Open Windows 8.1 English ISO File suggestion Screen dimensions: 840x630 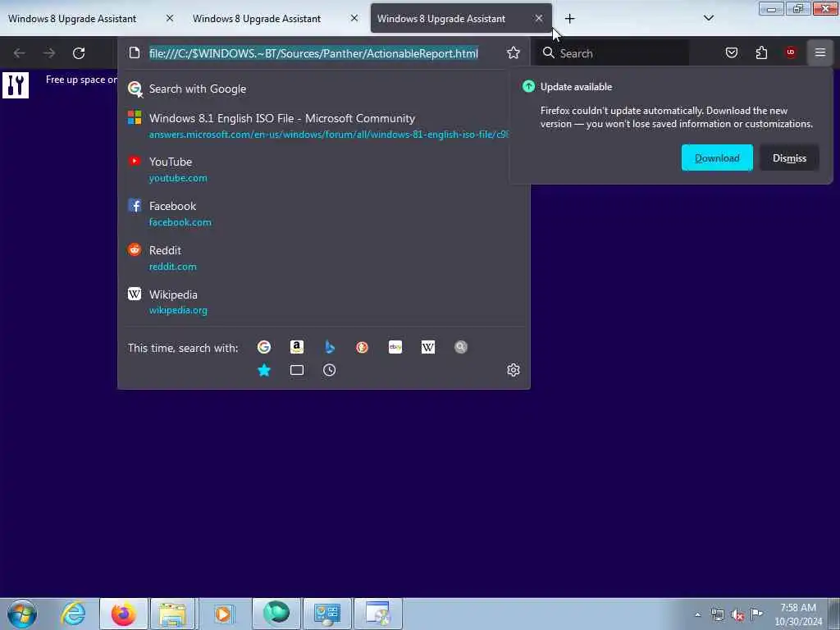(323, 126)
